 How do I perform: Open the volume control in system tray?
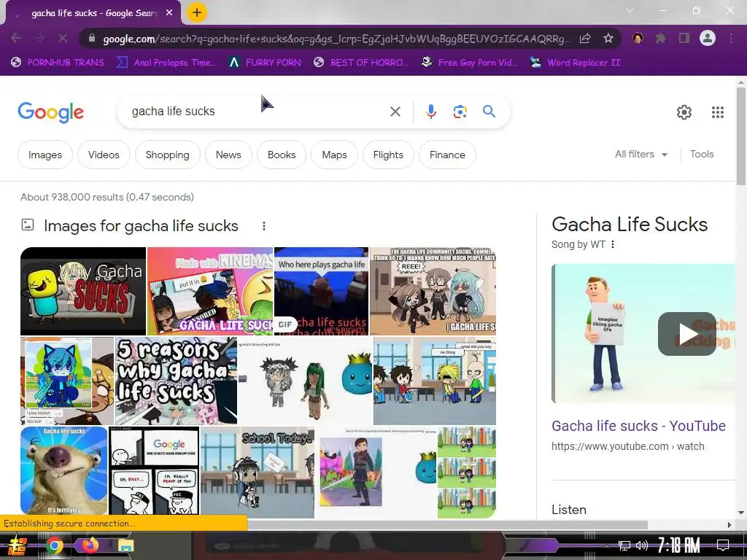642,545
